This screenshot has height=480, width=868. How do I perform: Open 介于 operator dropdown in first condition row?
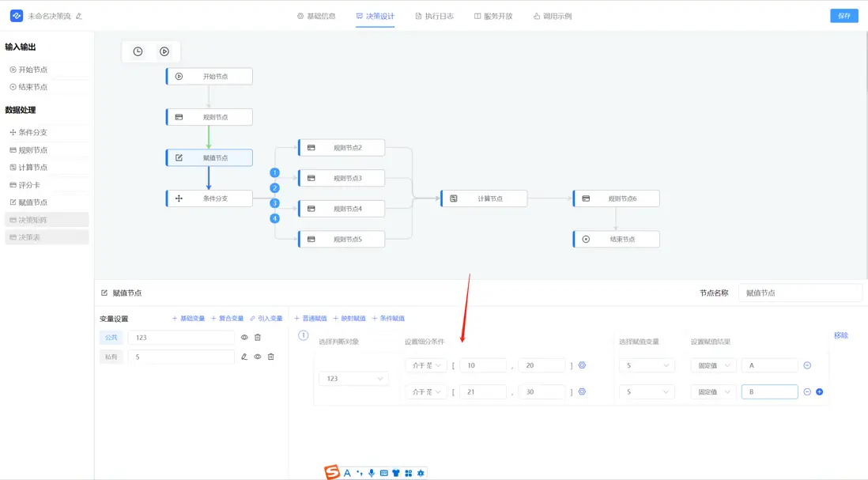click(x=425, y=365)
